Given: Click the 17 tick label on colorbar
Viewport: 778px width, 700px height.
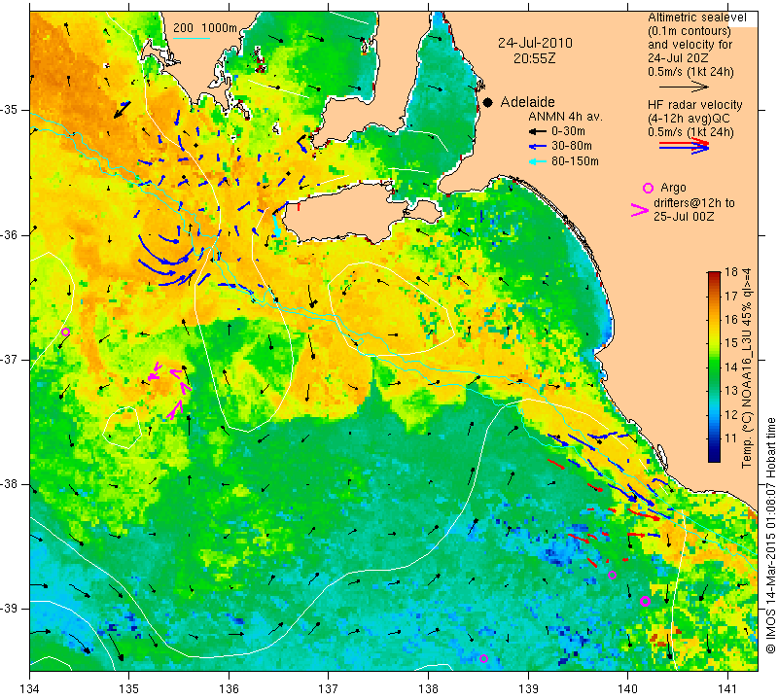Looking at the screenshot, I should [x=731, y=296].
